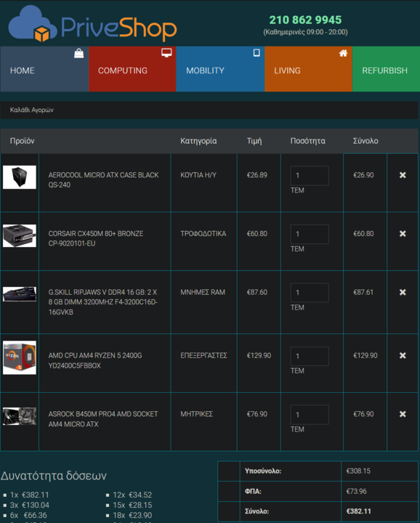Click quantity field for ASROCK B450M
This screenshot has height=523, width=420.
[x=310, y=415]
